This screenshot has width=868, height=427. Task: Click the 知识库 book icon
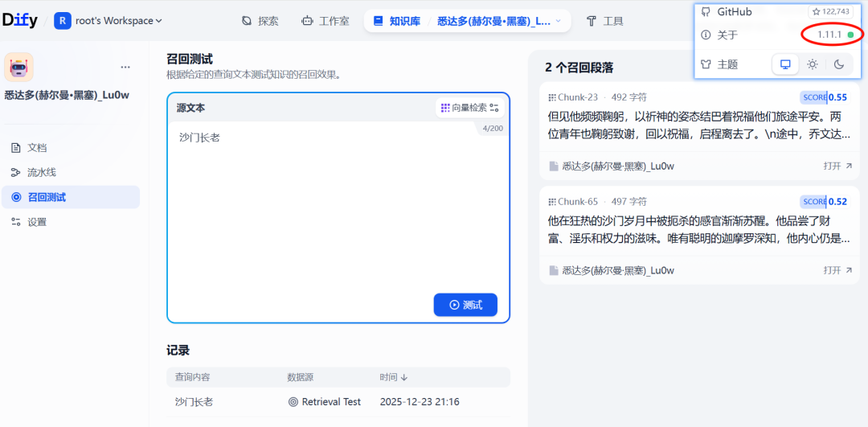coord(379,21)
